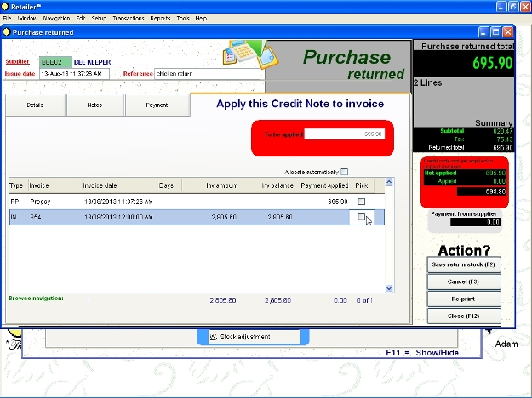Switch to the Payment tab
This screenshot has height=398, width=532.
(x=157, y=105)
